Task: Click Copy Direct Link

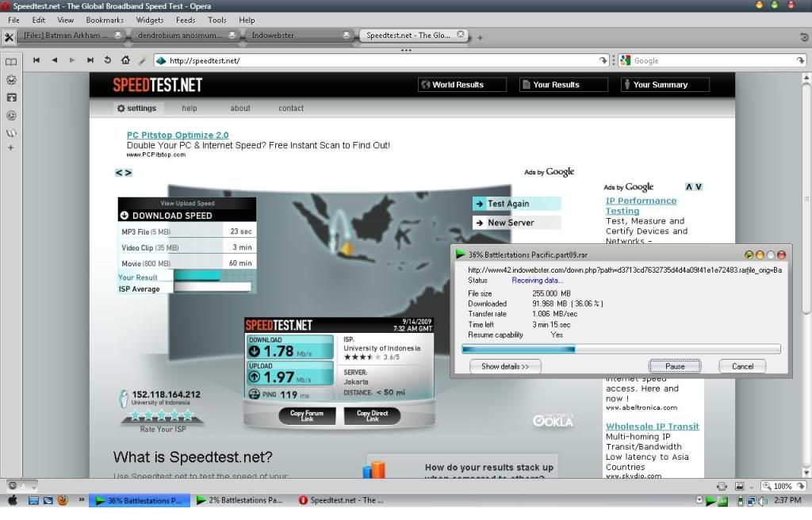Action: coord(373,415)
